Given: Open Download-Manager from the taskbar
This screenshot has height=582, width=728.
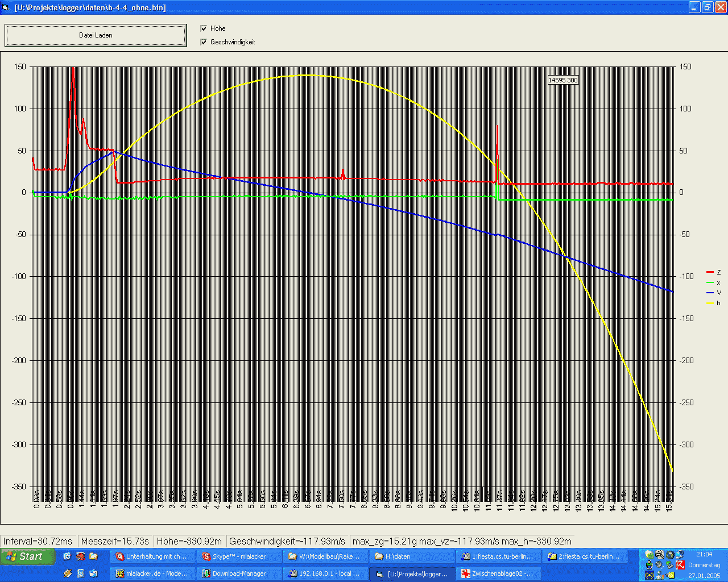Looking at the screenshot, I should click(239, 573).
